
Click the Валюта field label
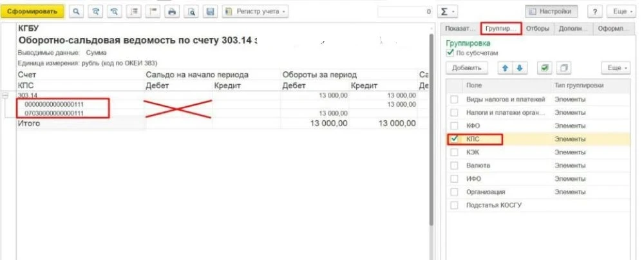[478, 165]
